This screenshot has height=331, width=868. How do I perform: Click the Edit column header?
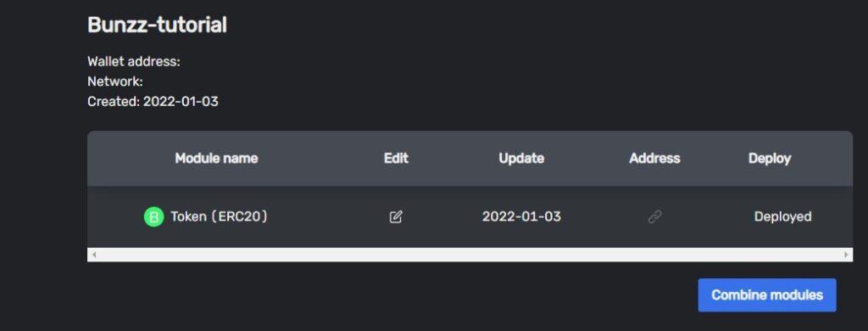click(396, 159)
